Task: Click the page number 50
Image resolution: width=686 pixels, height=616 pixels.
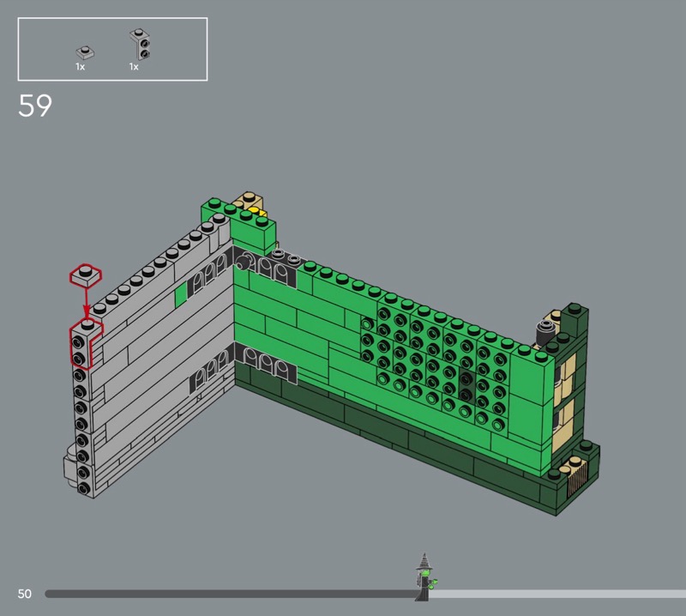Action: tap(25, 594)
